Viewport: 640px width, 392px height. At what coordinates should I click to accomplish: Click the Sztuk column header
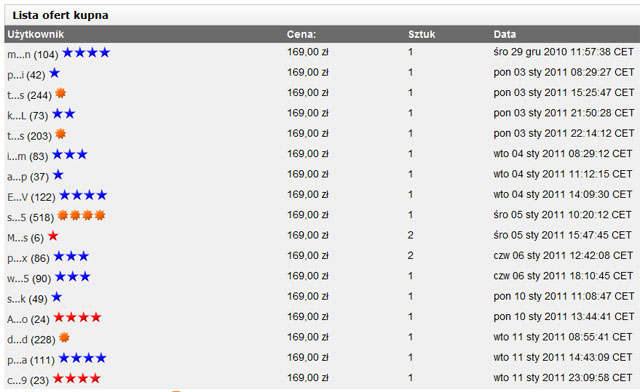click(x=422, y=34)
